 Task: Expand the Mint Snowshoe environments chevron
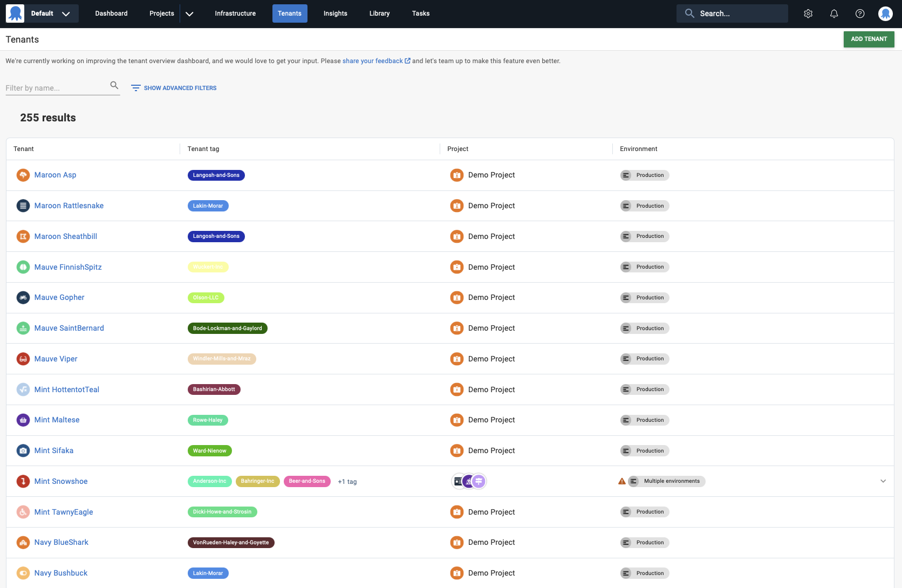point(883,481)
